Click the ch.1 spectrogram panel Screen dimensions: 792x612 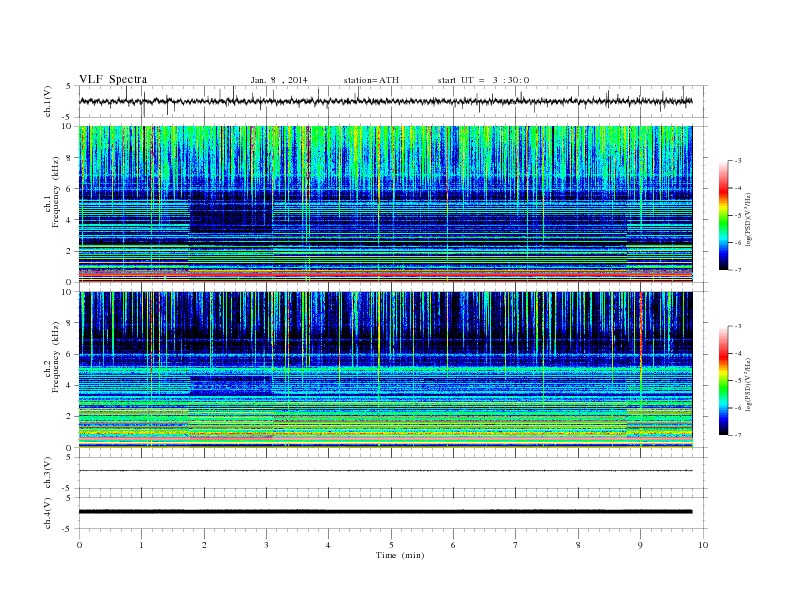[385, 204]
